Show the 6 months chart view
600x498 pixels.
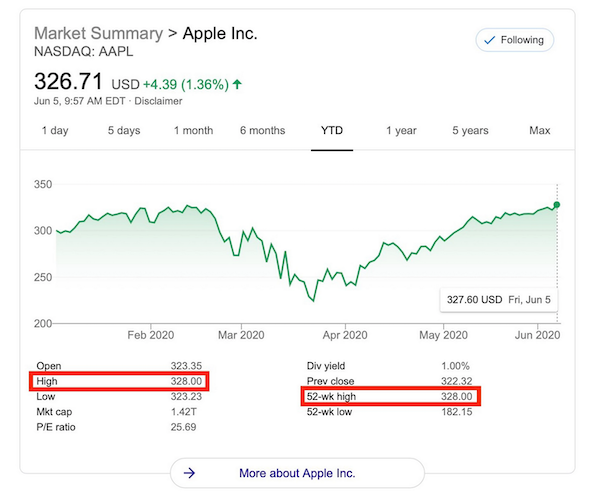pos(262,131)
